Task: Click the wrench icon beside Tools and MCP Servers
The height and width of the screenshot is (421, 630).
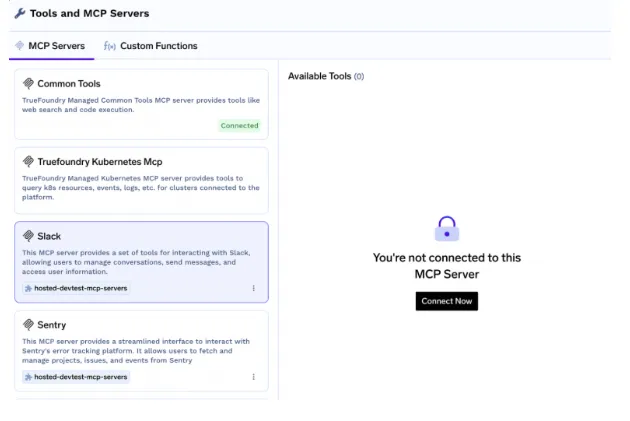Action: (20, 13)
